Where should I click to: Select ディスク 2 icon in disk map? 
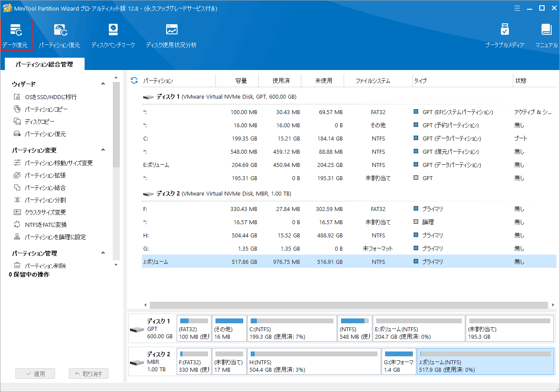click(137, 362)
